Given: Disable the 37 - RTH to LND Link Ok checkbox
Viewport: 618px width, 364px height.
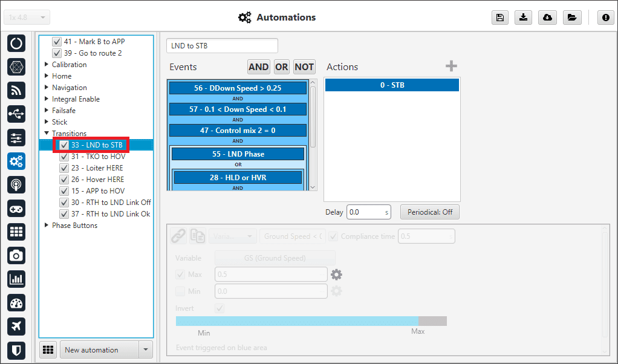Looking at the screenshot, I should coord(64,214).
